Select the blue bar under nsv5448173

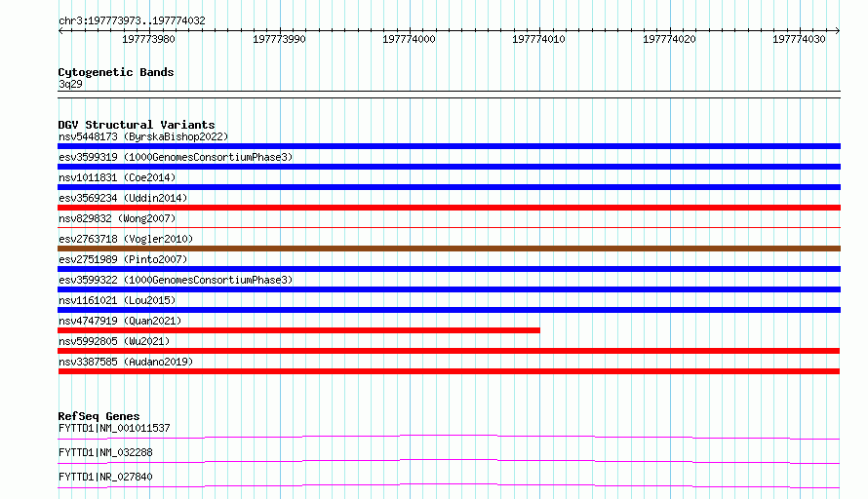(x=449, y=146)
